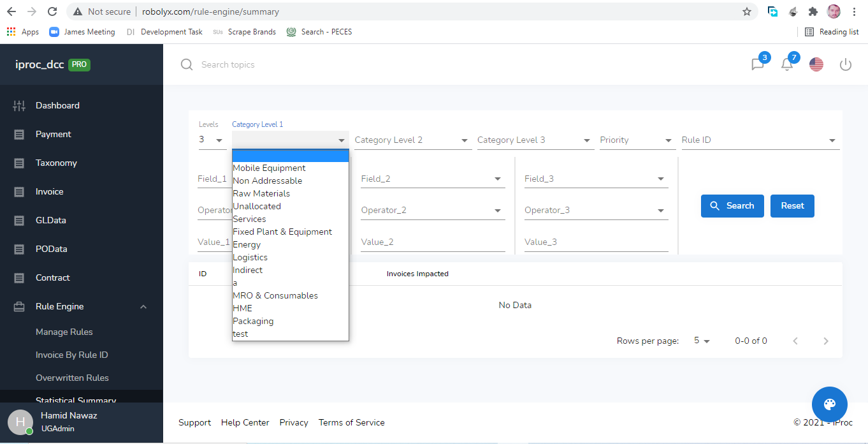Select the Energy option
868x444 pixels.
point(291,245)
